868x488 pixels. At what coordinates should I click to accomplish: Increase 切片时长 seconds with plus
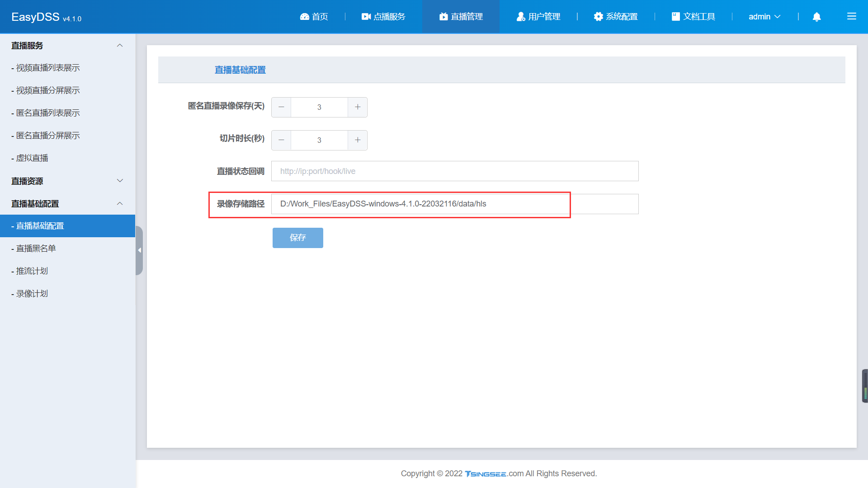(x=358, y=140)
